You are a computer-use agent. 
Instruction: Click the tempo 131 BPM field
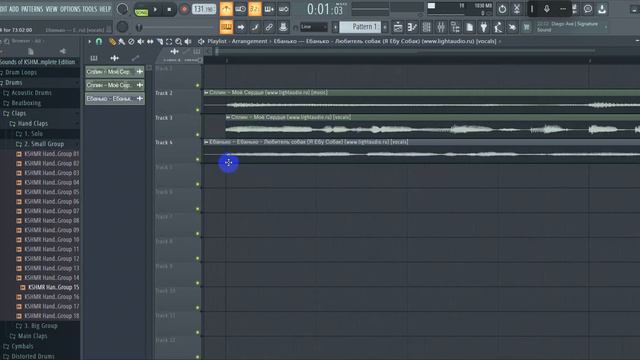204,9
